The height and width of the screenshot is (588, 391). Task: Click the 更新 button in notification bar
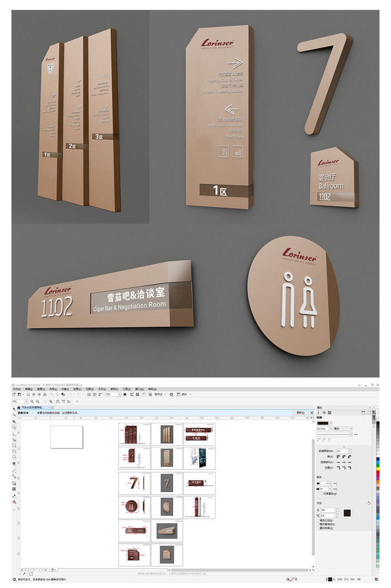(x=301, y=413)
